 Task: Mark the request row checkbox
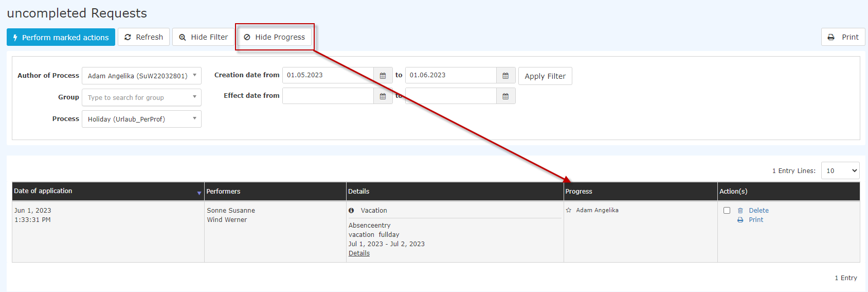pyautogui.click(x=727, y=210)
